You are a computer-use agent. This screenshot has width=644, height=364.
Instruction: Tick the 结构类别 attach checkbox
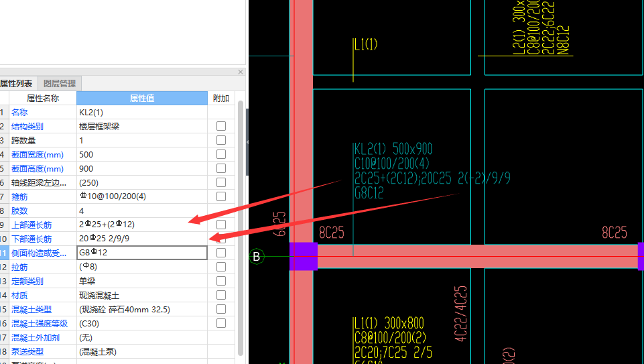(221, 126)
